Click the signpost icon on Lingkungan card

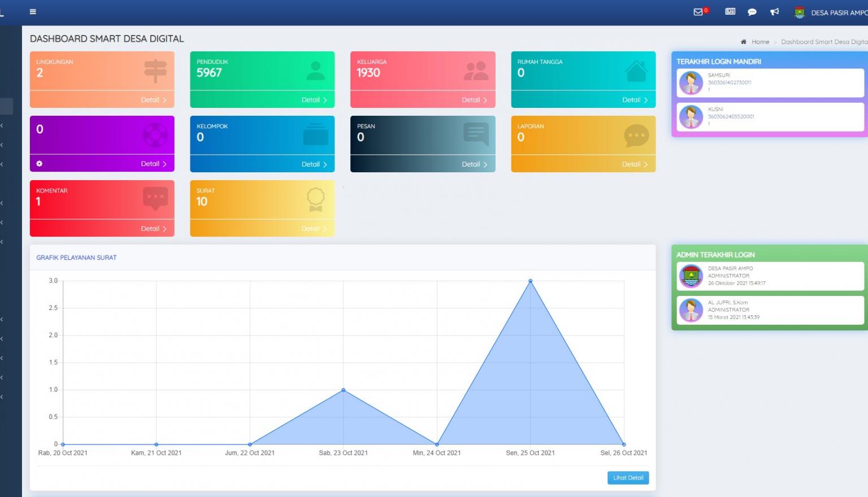pos(155,71)
